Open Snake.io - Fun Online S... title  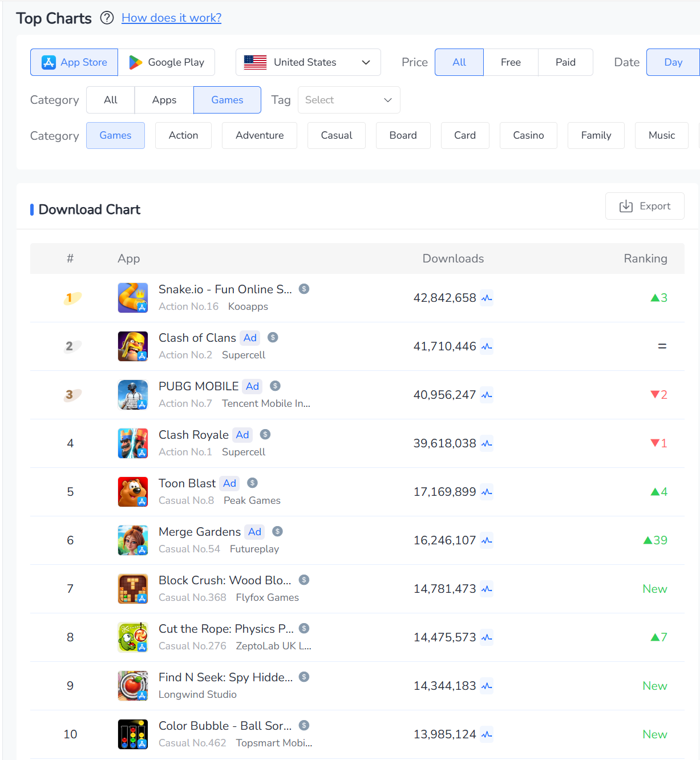[x=225, y=289]
